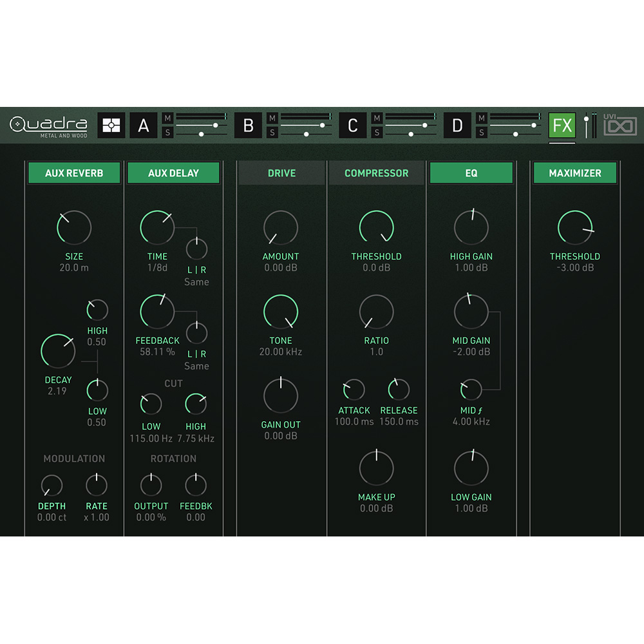Select layer A icon

(144, 125)
